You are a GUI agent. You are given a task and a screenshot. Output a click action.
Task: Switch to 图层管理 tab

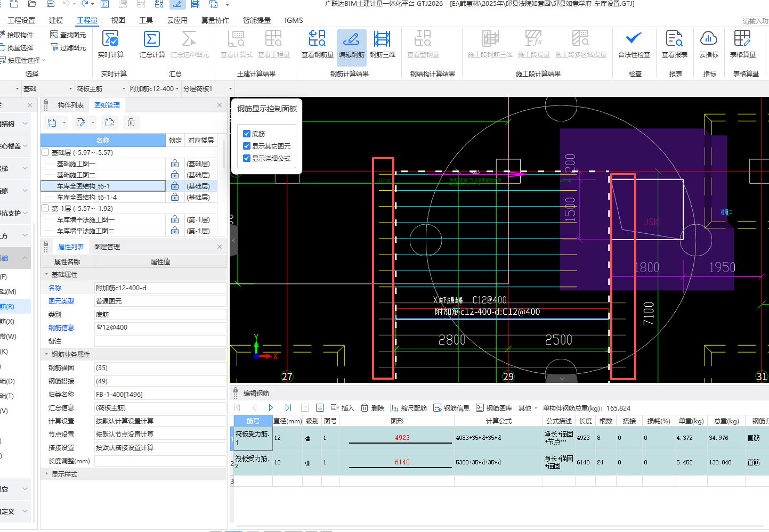click(107, 247)
